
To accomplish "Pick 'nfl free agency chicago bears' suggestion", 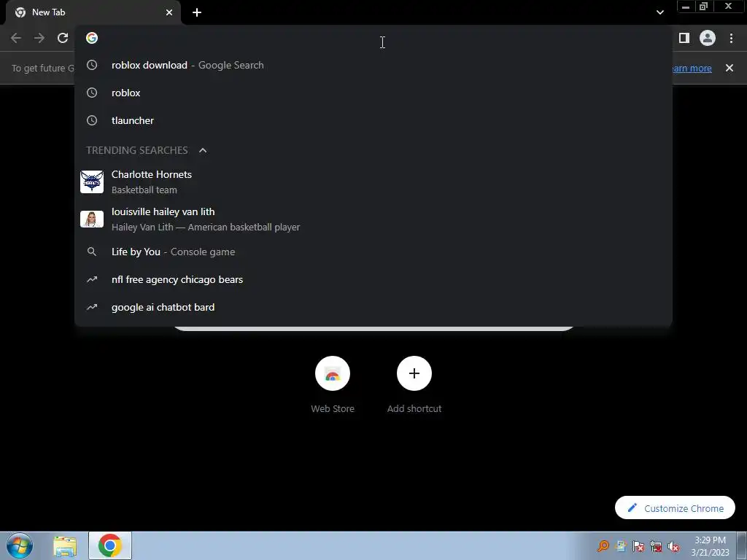I will (373, 279).
